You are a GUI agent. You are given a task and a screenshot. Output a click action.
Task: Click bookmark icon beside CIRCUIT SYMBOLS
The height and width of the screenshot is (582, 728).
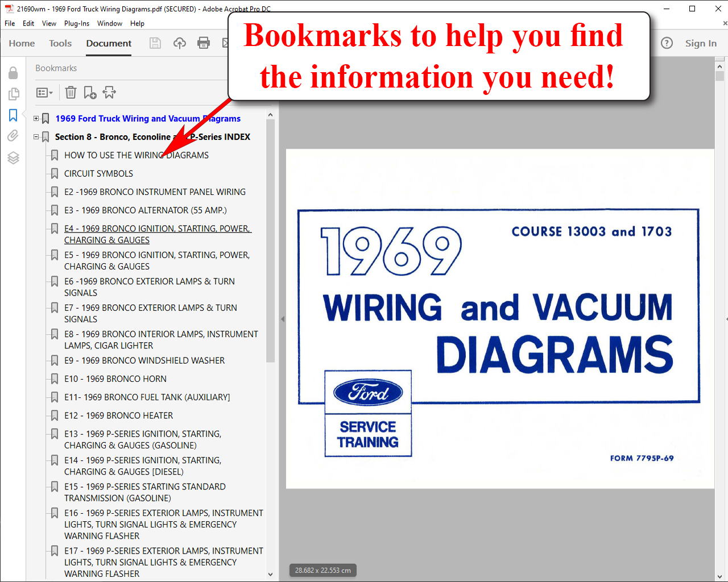point(55,173)
